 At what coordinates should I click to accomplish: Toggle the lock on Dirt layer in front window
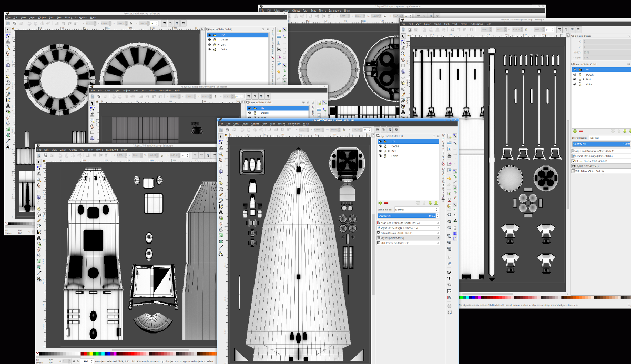pos(385,151)
